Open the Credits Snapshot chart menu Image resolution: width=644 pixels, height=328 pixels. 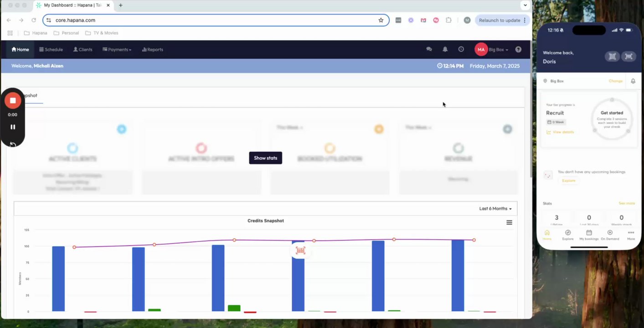(509, 222)
